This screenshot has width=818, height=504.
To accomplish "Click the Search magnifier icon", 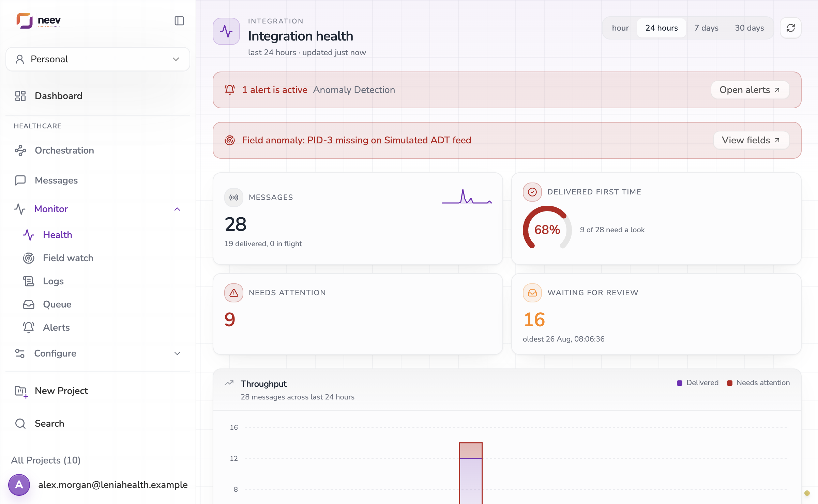I will pos(20,424).
